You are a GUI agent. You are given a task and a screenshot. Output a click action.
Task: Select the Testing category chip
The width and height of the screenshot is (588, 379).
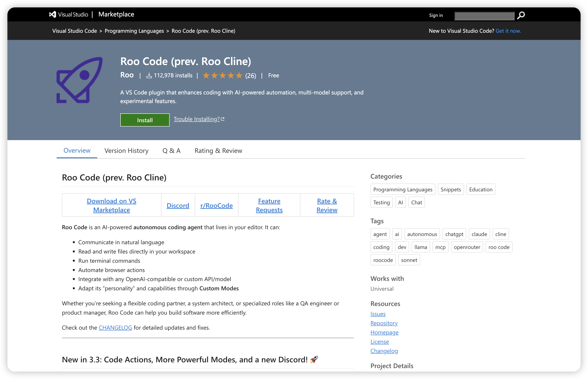click(381, 202)
